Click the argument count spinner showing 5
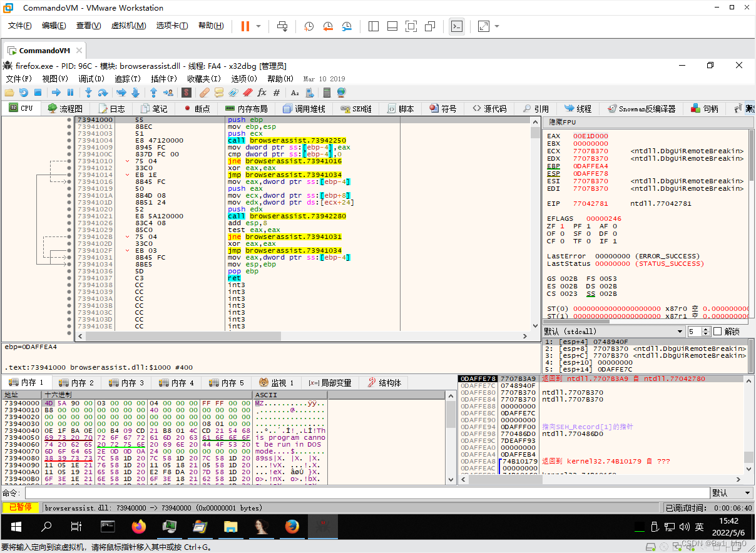756x553 pixels. coord(698,332)
